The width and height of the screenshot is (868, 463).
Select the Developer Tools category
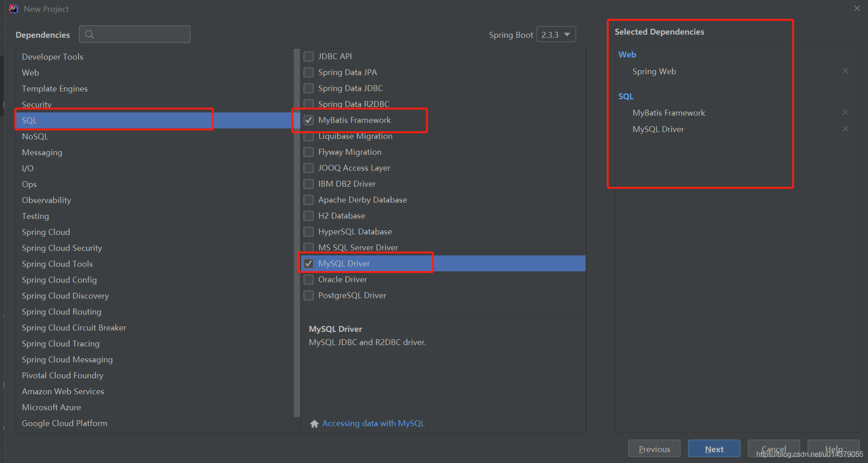(155, 57)
